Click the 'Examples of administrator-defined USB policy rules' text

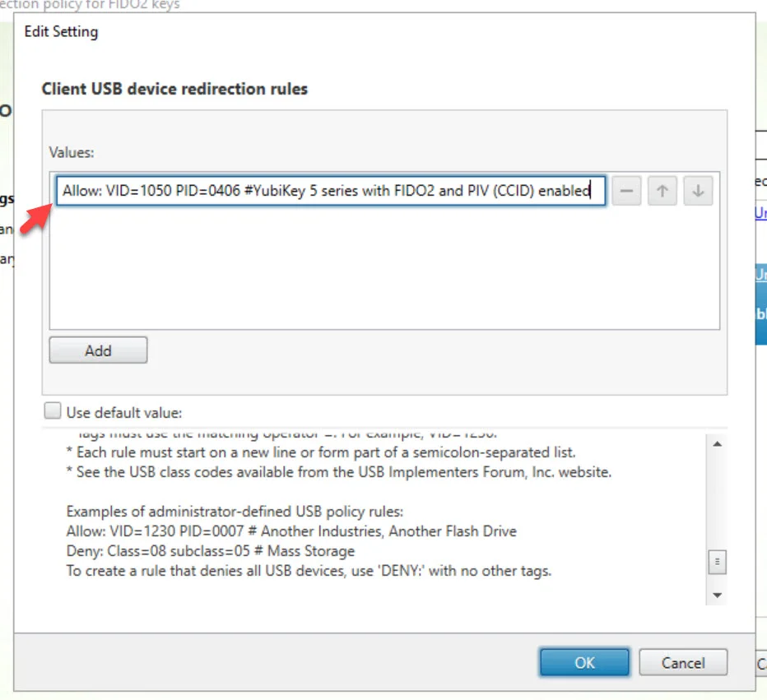(x=235, y=512)
